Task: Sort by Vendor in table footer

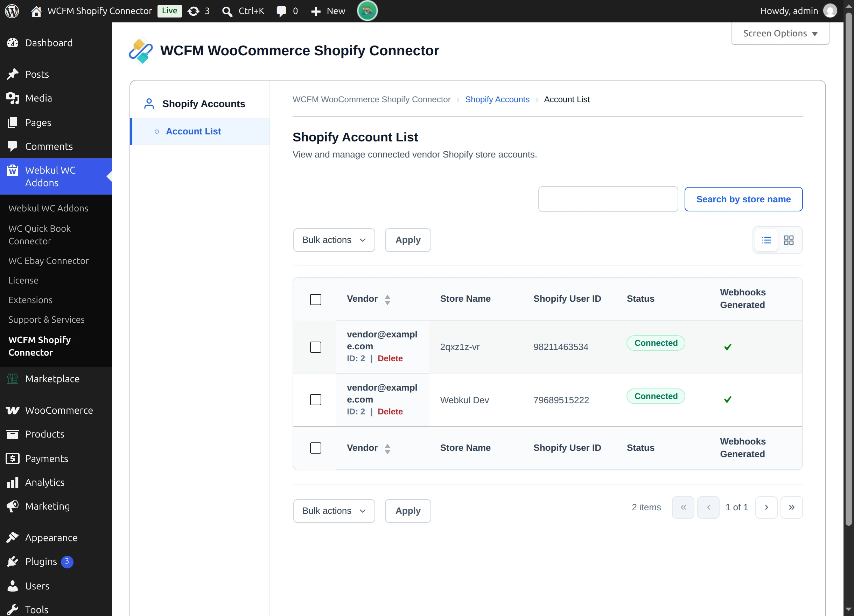Action: [369, 448]
